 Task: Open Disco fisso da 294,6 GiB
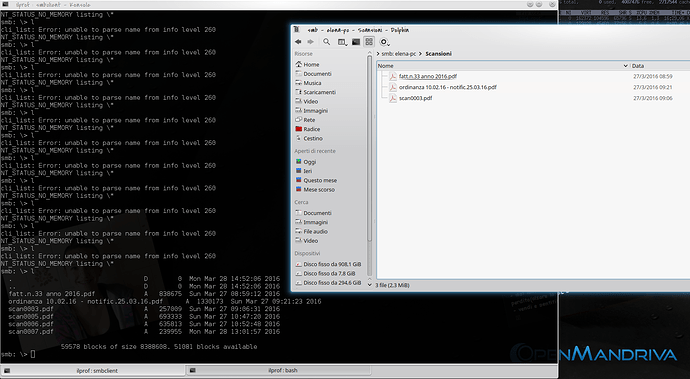(x=328, y=283)
